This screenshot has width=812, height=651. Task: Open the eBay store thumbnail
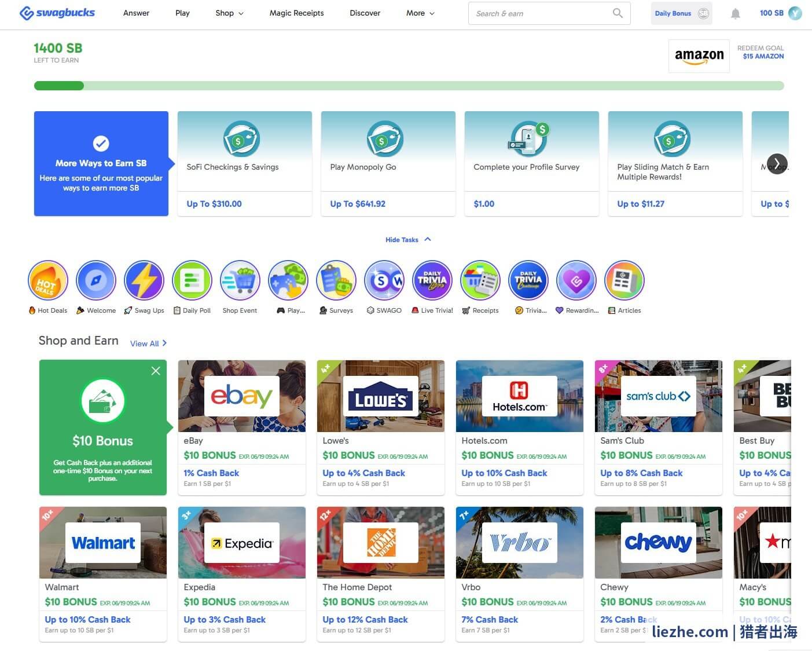[x=242, y=396]
